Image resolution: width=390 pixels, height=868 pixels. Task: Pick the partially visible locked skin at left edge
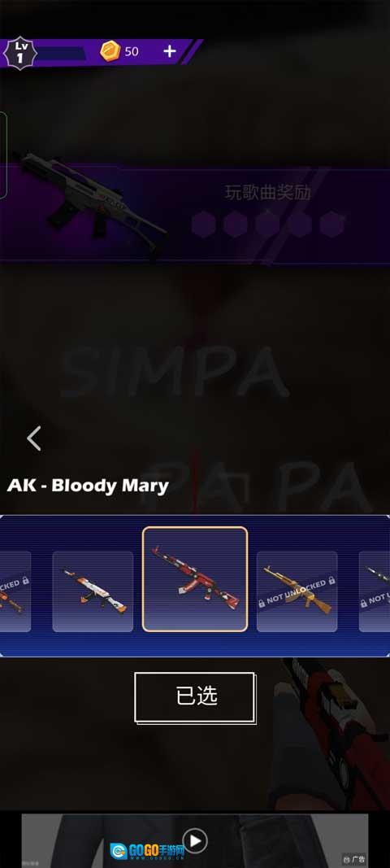(x=15, y=591)
